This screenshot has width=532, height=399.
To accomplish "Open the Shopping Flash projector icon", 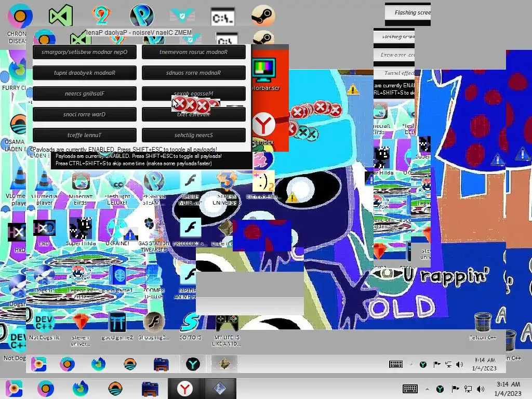I will point(154,326).
